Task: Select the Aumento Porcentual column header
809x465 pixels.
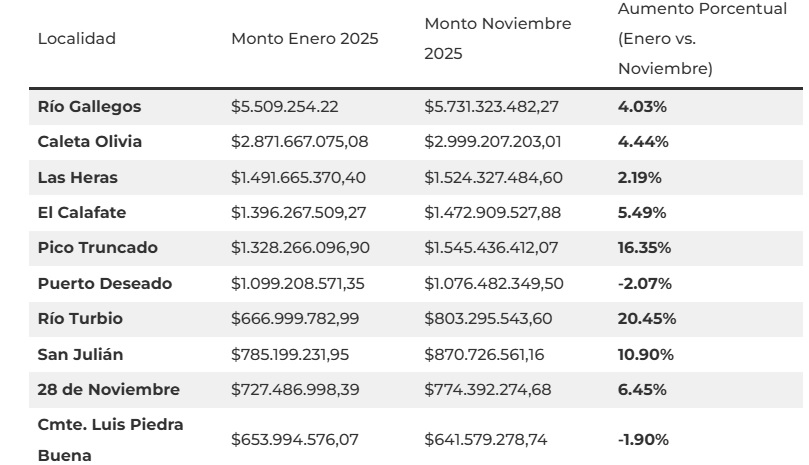Action: point(674,39)
